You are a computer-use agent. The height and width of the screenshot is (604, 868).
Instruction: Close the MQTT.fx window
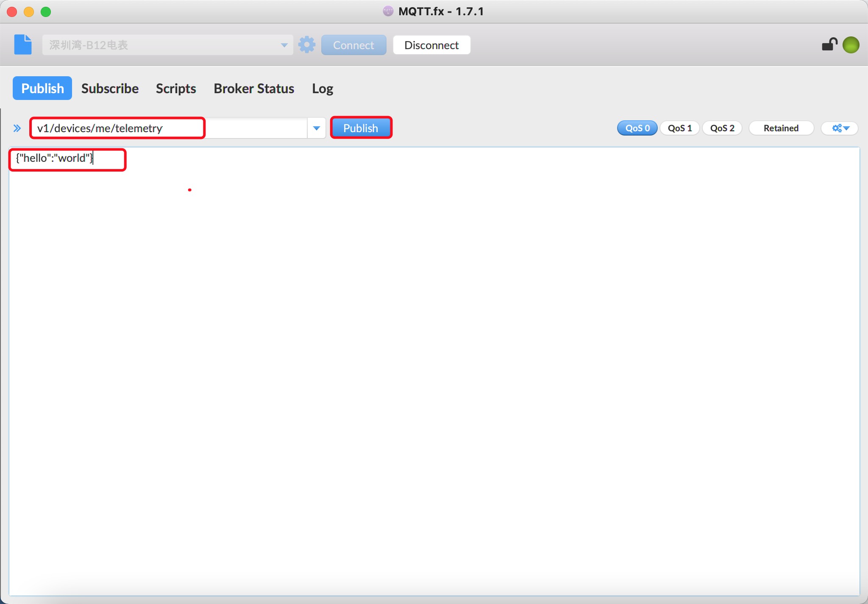pyautogui.click(x=12, y=12)
